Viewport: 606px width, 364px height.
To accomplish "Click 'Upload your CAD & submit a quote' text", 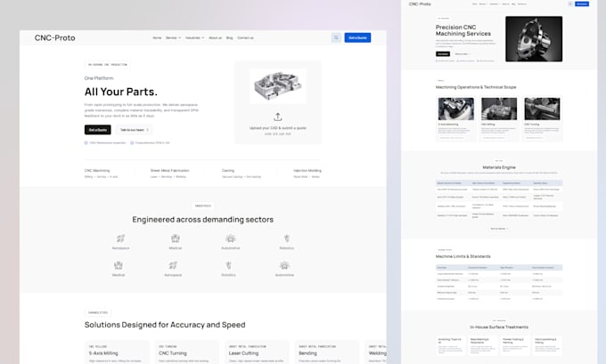I will 278,128.
